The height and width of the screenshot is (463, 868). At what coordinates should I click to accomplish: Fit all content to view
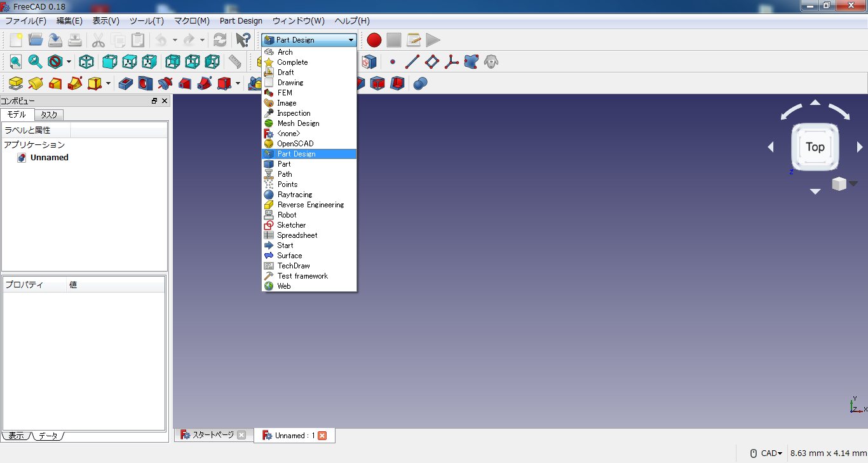click(15, 62)
